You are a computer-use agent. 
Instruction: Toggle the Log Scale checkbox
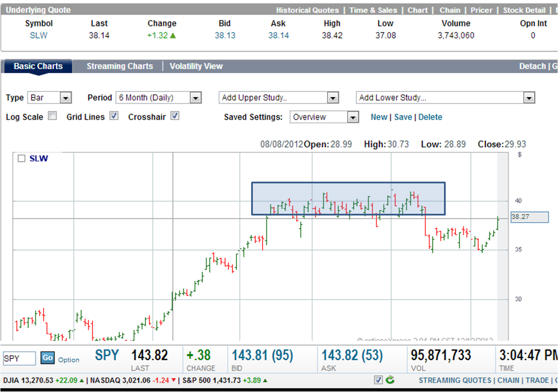[x=52, y=116]
